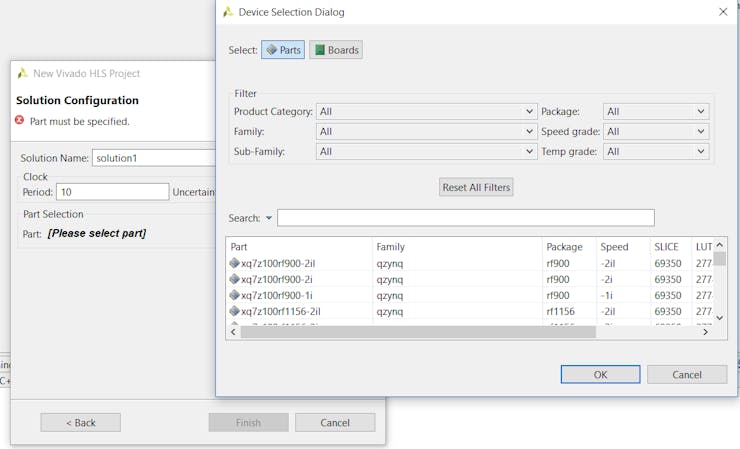The height and width of the screenshot is (449, 740).
Task: Open the Sub-Family filter dropdown
Action: pyautogui.click(x=426, y=152)
